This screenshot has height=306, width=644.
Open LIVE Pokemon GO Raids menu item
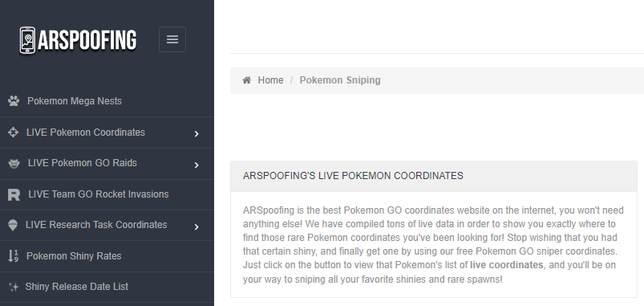click(x=82, y=163)
